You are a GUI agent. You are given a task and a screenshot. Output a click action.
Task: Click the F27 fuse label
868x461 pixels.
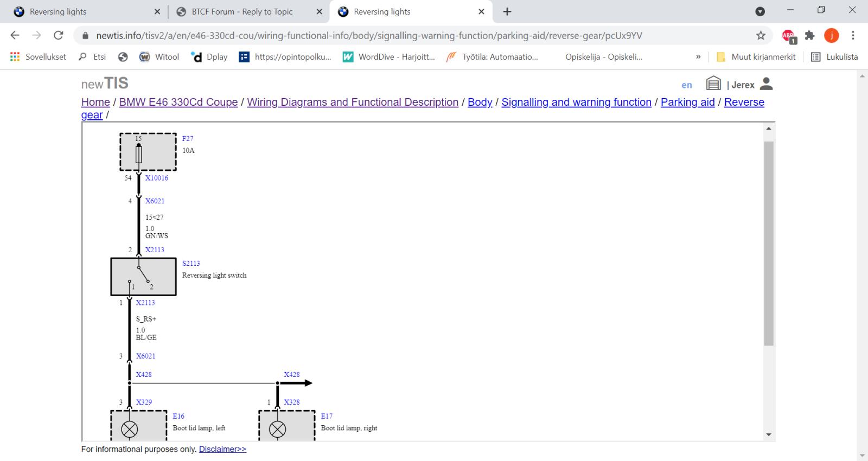(x=188, y=139)
